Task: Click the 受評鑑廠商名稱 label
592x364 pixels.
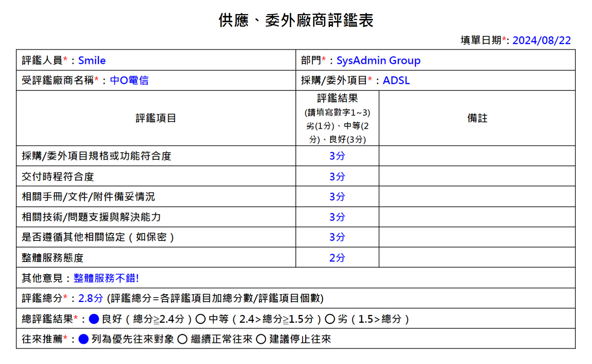Action: pos(58,80)
